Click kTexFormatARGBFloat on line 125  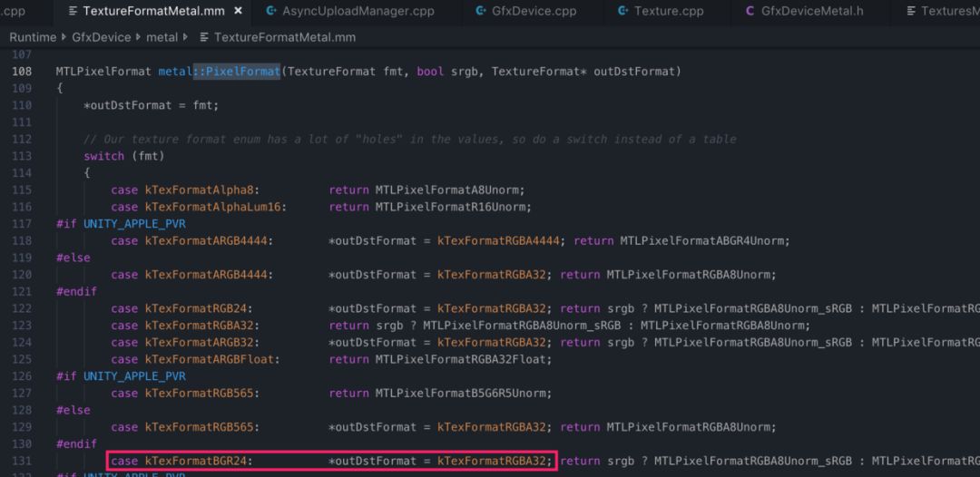(x=210, y=359)
